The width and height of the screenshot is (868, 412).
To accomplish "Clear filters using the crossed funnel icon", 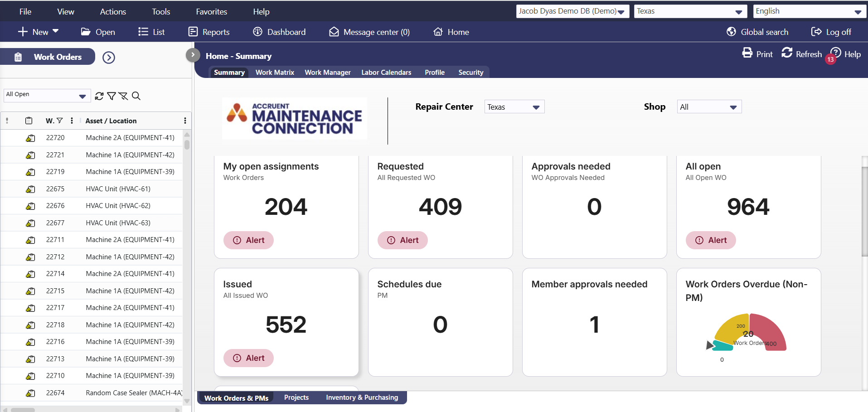I will [x=123, y=96].
